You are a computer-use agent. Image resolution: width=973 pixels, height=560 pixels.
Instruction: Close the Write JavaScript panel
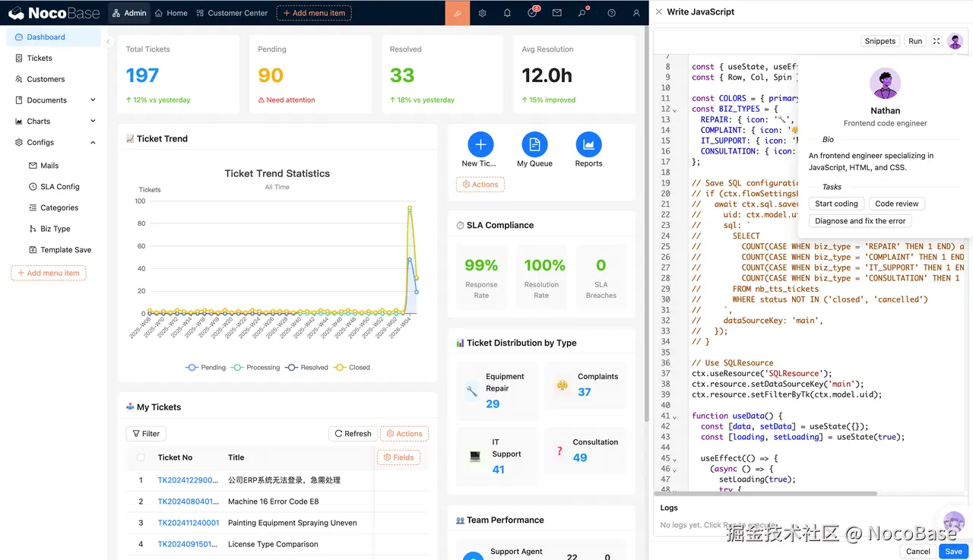(659, 12)
